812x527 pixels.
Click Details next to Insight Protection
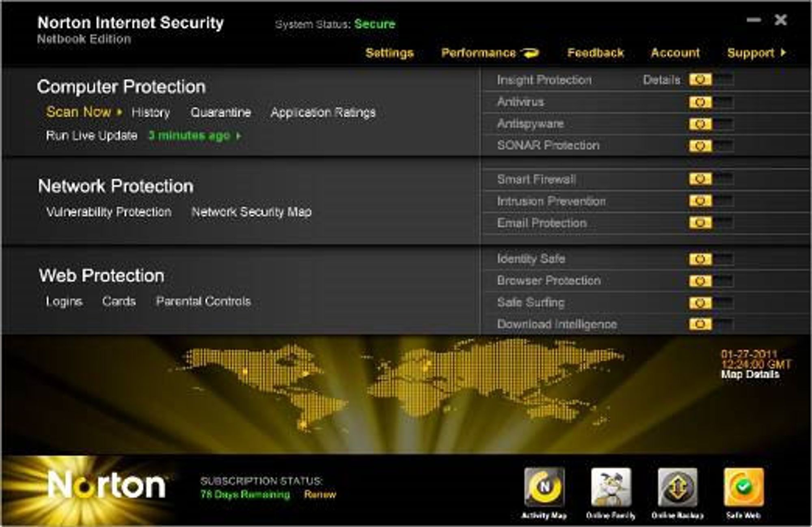(661, 80)
